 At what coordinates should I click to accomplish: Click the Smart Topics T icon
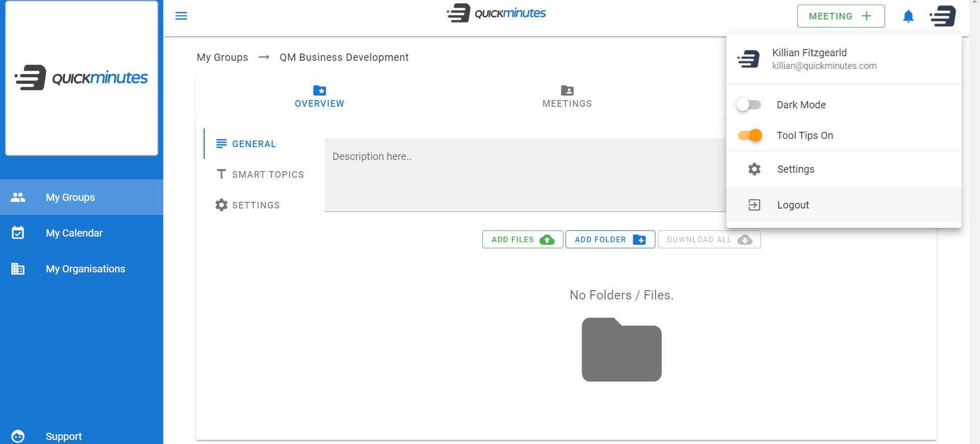coord(222,174)
